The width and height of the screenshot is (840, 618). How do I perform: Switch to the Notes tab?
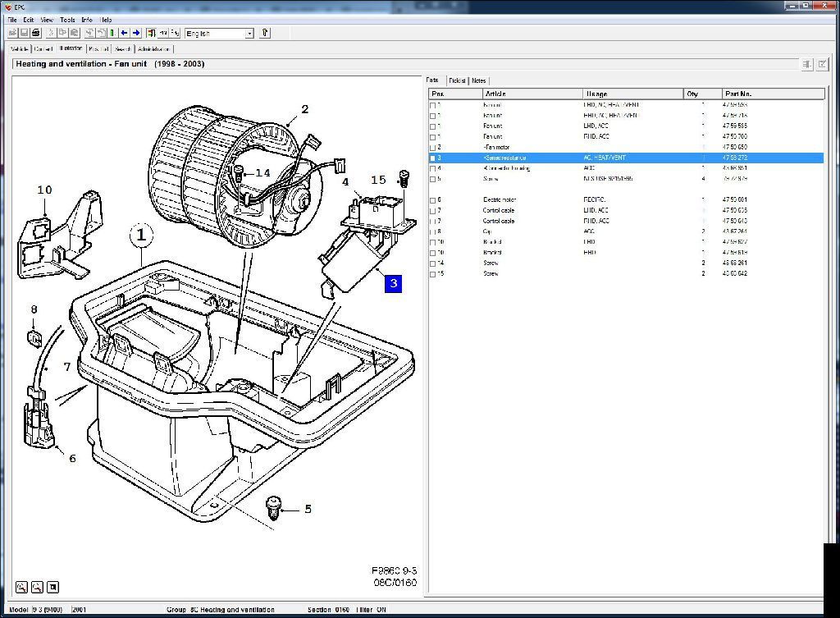478,80
